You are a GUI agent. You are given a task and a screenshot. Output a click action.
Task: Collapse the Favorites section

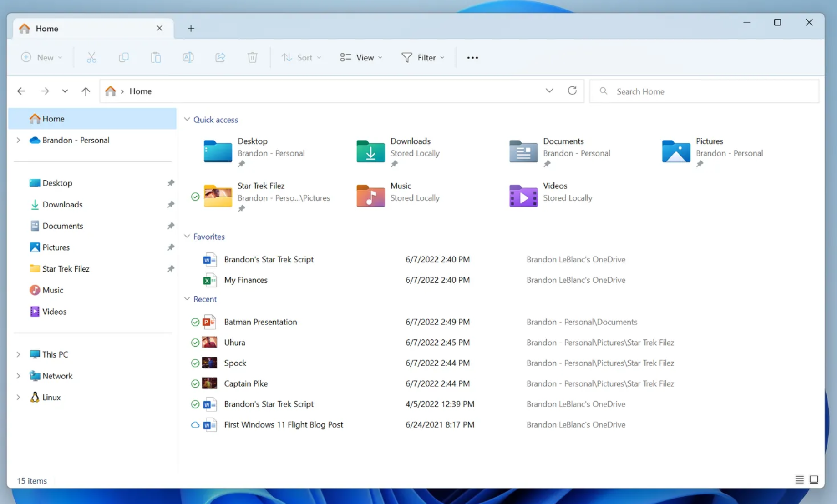click(187, 236)
